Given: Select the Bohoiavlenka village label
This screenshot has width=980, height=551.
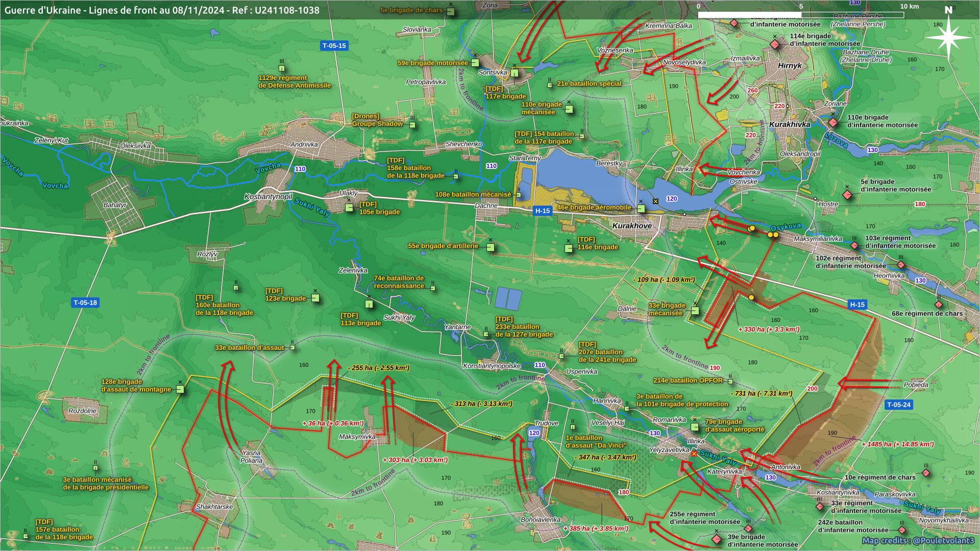Looking at the screenshot, I should pyautogui.click(x=541, y=520).
